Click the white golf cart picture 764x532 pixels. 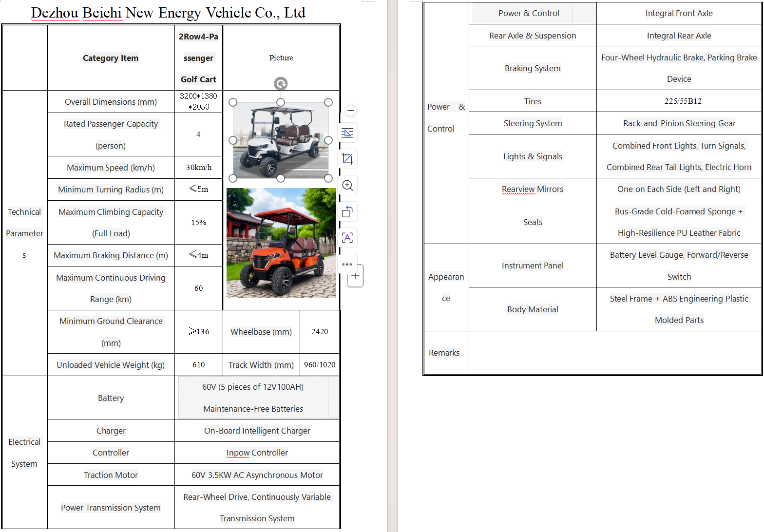281,140
